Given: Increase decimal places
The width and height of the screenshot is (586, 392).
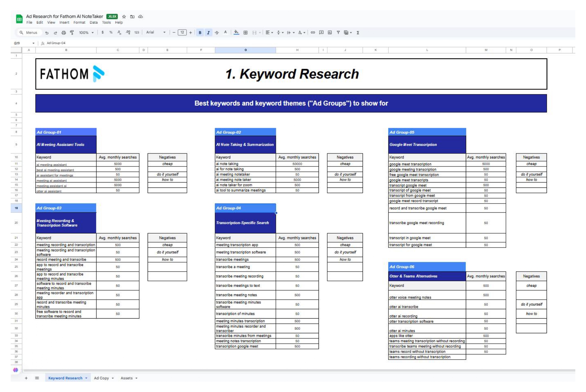Looking at the screenshot, I should pos(128,33).
